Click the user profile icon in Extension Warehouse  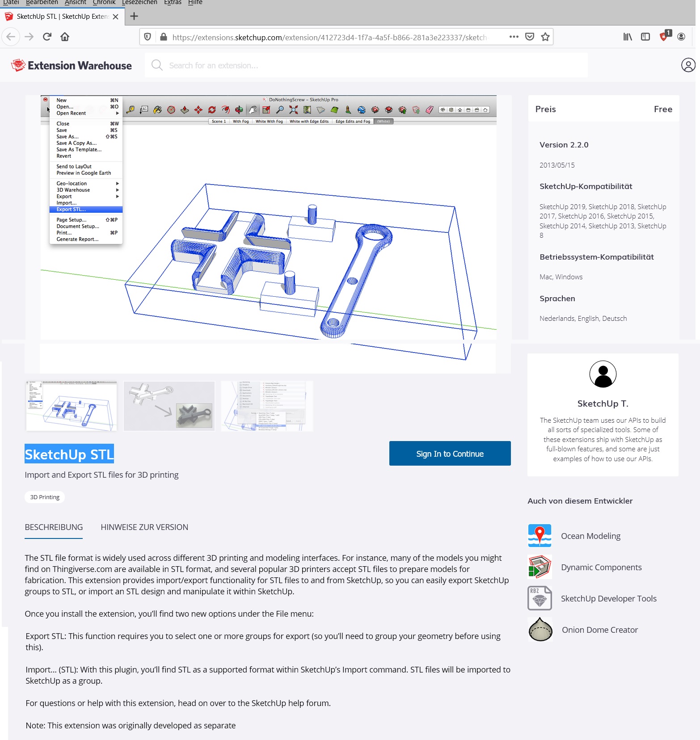click(688, 65)
